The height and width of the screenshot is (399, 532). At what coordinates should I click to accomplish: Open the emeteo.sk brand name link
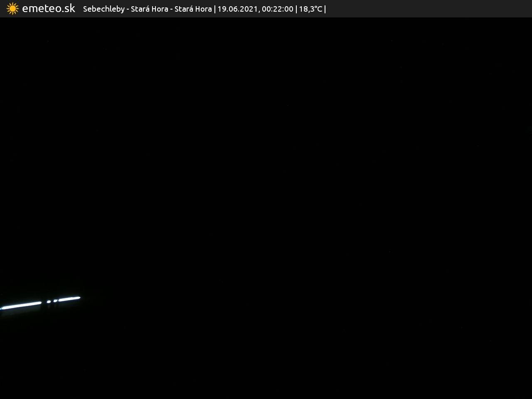tap(49, 8)
